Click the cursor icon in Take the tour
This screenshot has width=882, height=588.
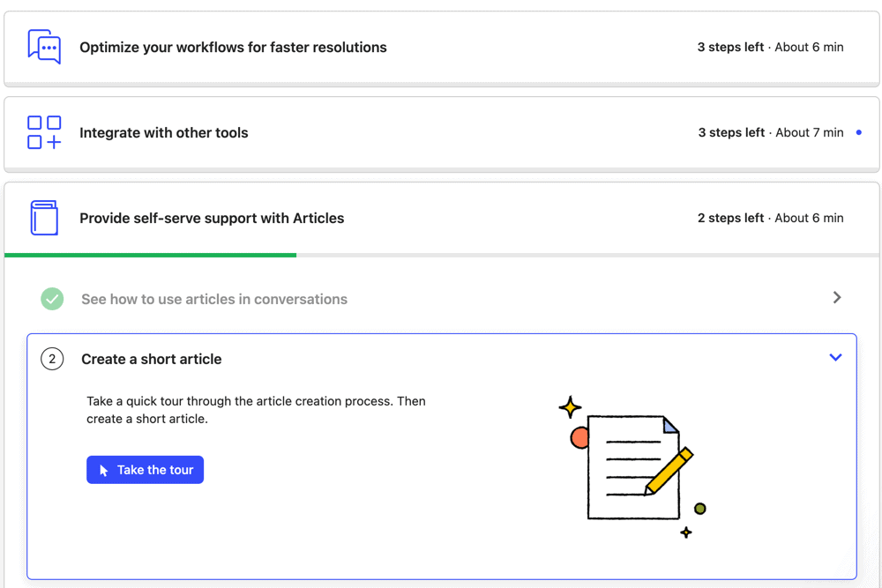click(x=103, y=471)
